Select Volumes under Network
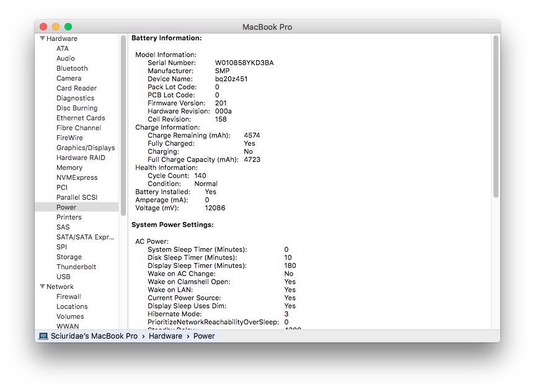 pyautogui.click(x=70, y=316)
